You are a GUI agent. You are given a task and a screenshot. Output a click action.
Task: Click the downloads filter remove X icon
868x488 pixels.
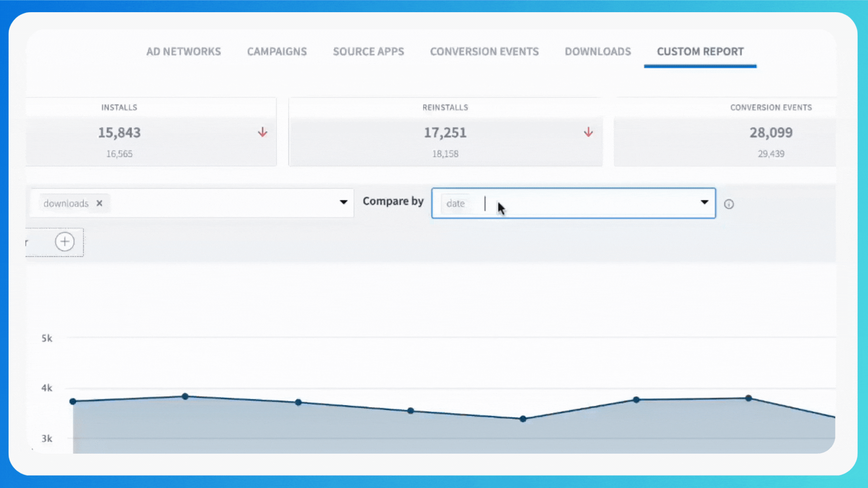click(99, 203)
